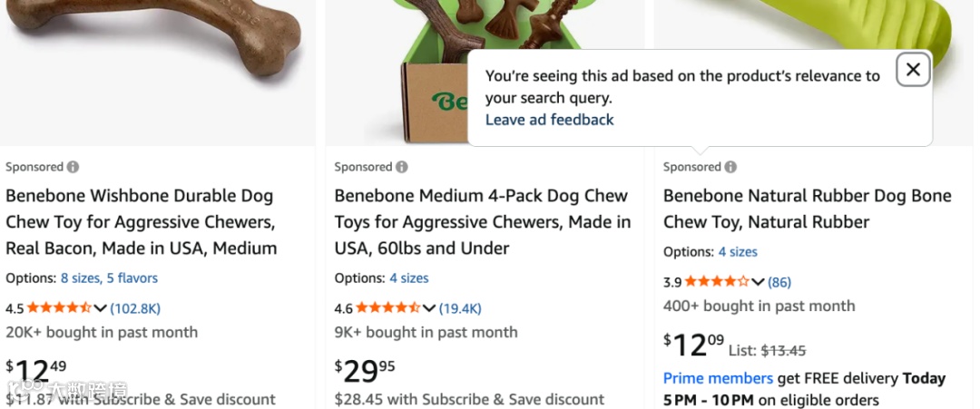Close the ad feedback popup
980x409 pixels.
(913, 69)
